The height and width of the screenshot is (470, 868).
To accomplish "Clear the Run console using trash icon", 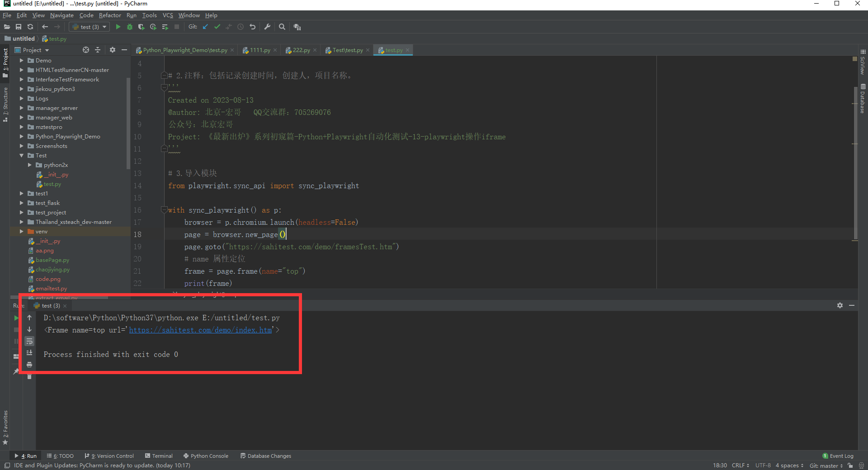I will pyautogui.click(x=29, y=377).
